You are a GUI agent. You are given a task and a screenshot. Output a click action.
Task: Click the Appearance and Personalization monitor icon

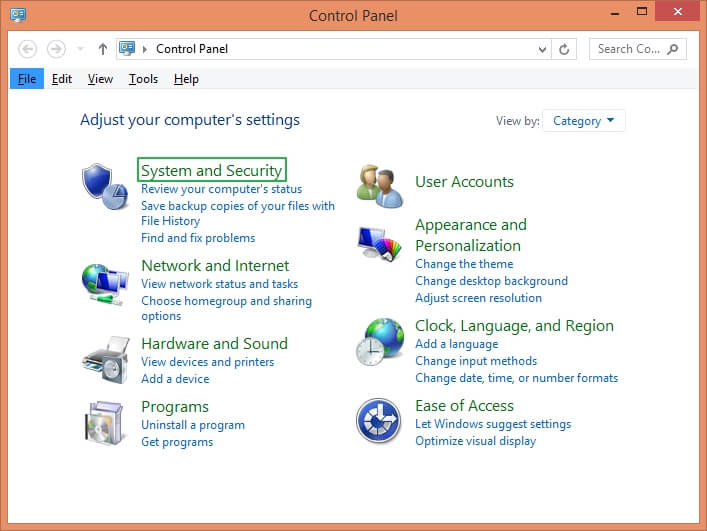click(x=379, y=244)
